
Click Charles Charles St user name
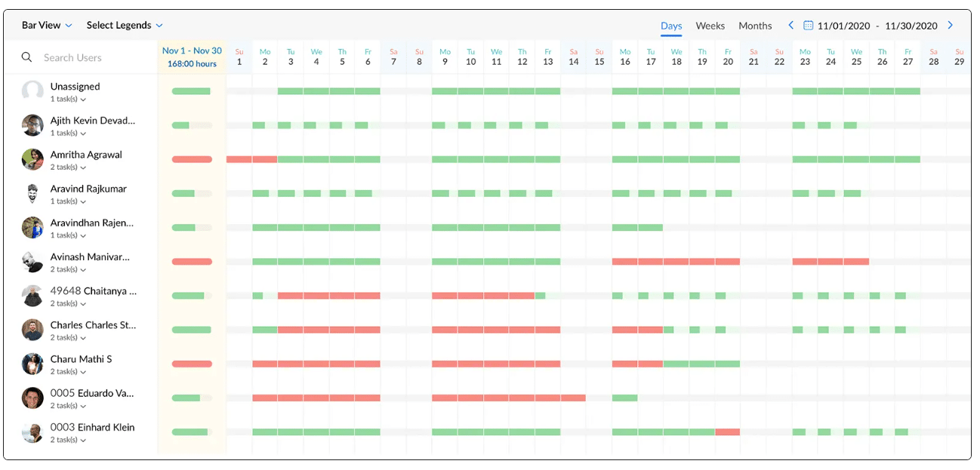coord(93,325)
